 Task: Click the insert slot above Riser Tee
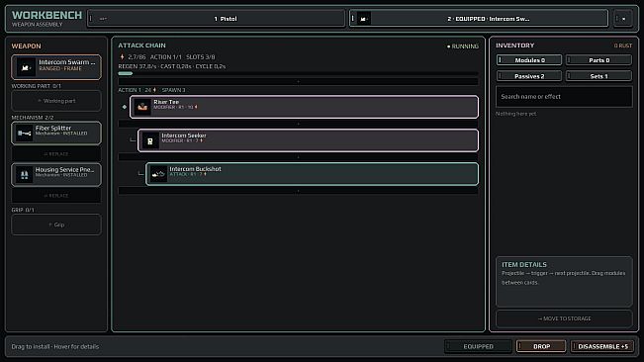[x=298, y=82]
